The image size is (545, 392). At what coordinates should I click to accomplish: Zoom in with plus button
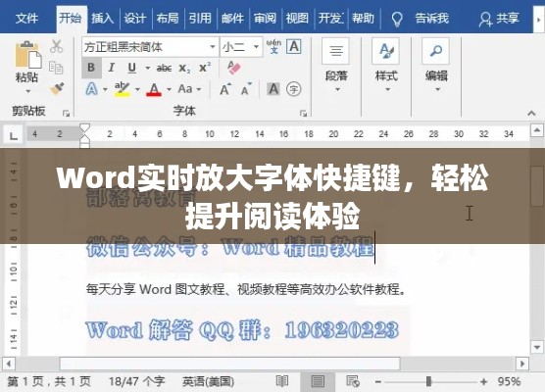483,382
